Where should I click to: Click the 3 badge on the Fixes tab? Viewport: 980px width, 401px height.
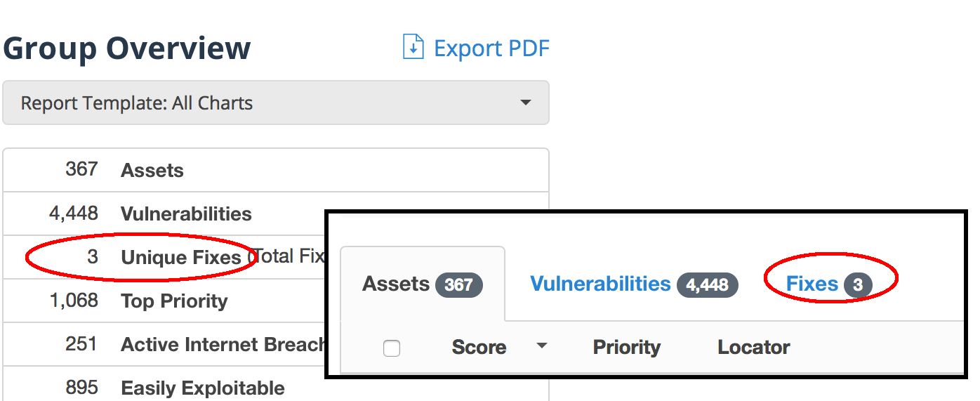(858, 285)
